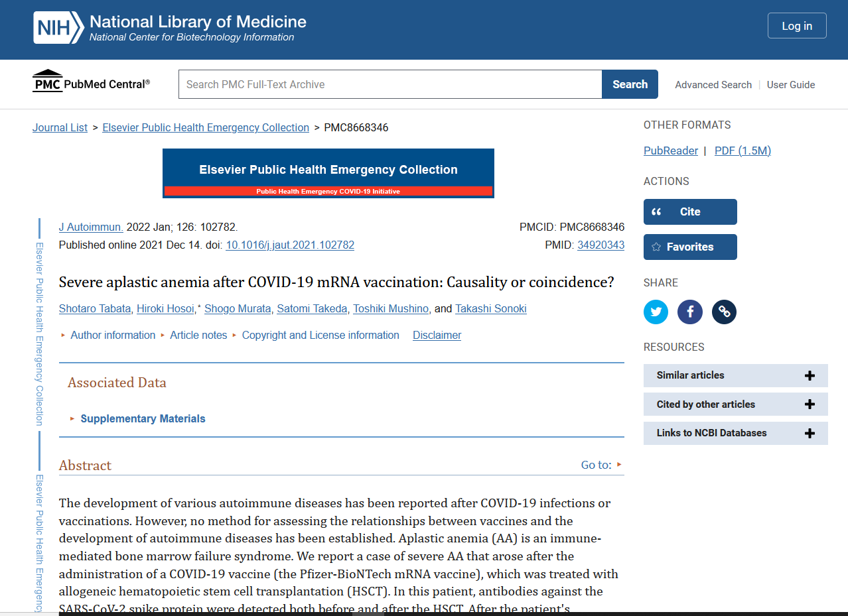The height and width of the screenshot is (616, 848).
Task: Click the Cite button
Action: [x=689, y=212]
